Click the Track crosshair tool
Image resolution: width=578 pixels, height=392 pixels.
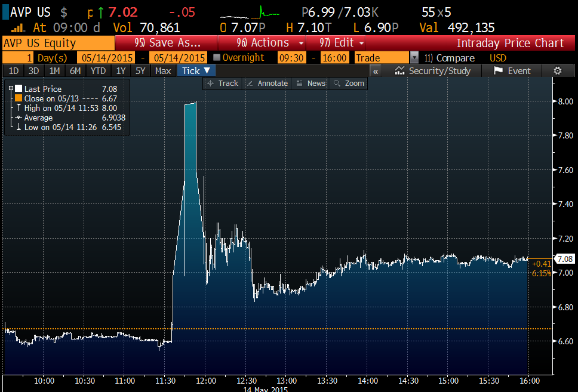[x=222, y=84]
